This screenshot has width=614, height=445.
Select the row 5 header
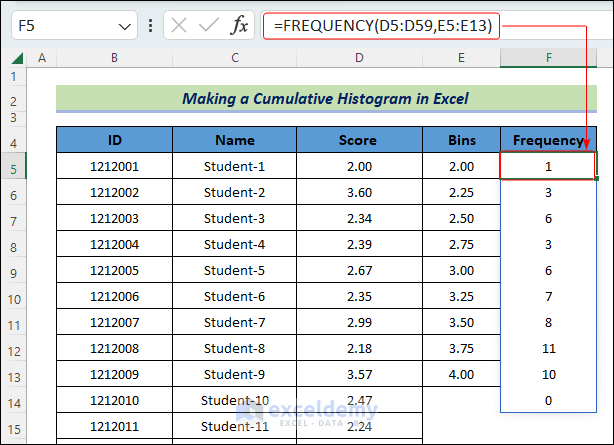point(14,167)
